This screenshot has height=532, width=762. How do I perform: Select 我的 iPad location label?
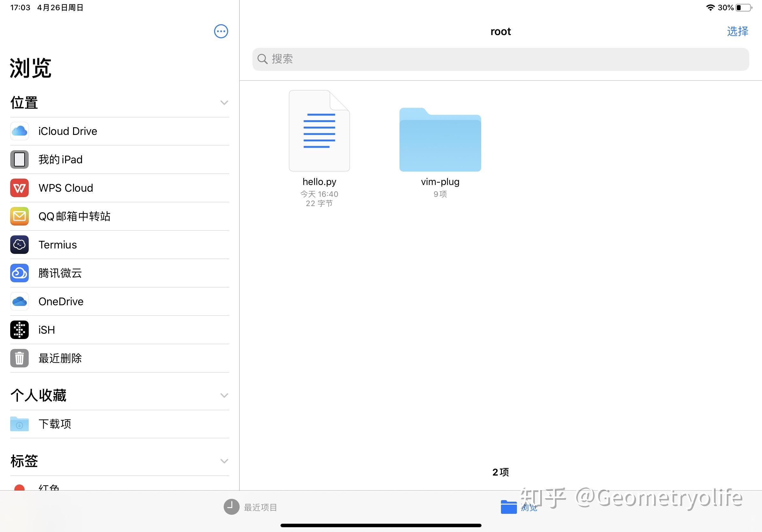tap(60, 159)
